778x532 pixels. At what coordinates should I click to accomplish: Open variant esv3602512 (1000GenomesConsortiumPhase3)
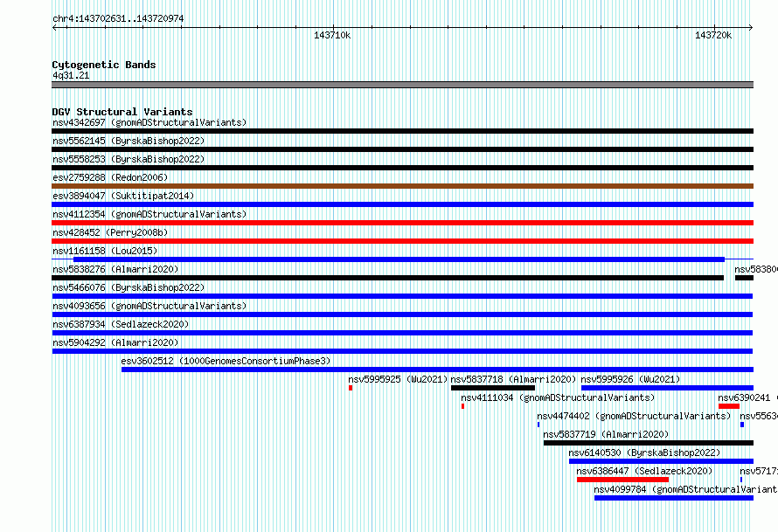[x=437, y=370]
